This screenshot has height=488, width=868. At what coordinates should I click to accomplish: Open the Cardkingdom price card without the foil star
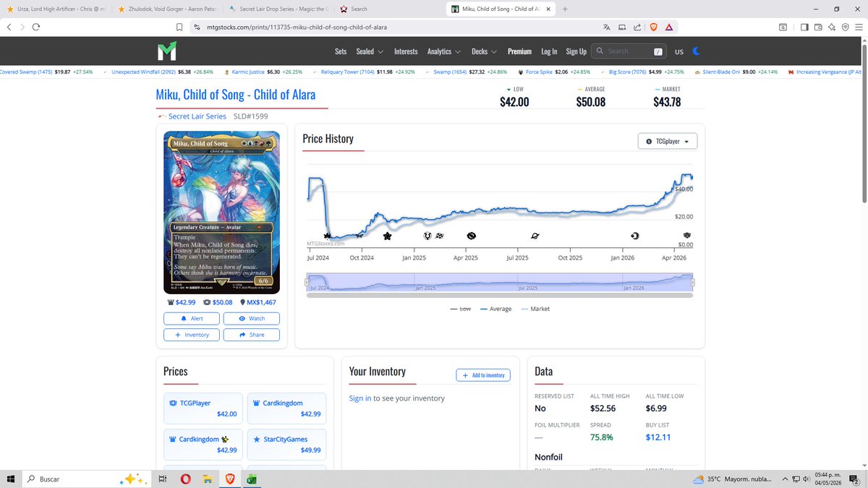[286, 408]
